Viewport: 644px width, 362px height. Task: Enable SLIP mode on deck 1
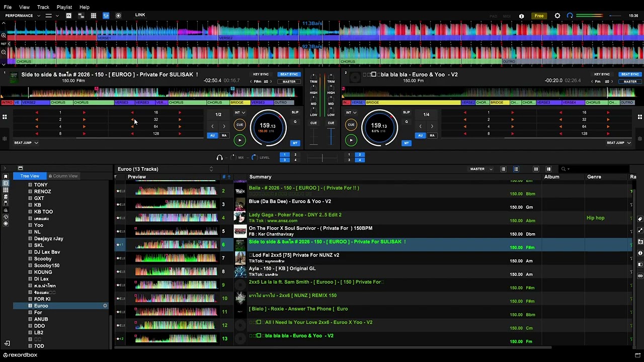[295, 113]
